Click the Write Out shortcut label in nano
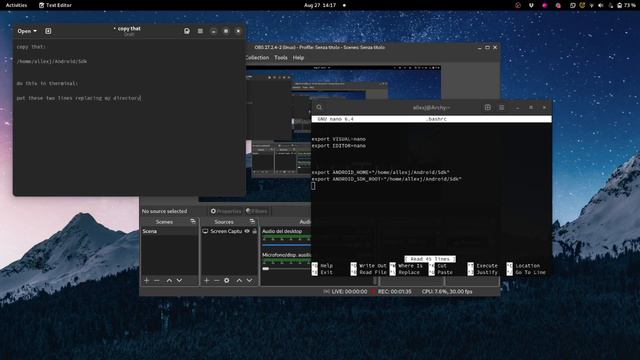 [x=373, y=266]
